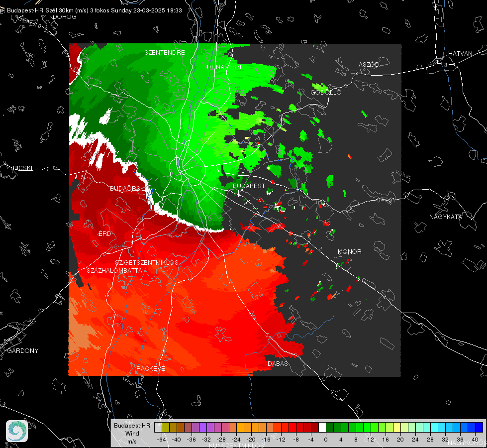Click the DUNAKESZI map label
This screenshot has width=487, height=448.
224,67
